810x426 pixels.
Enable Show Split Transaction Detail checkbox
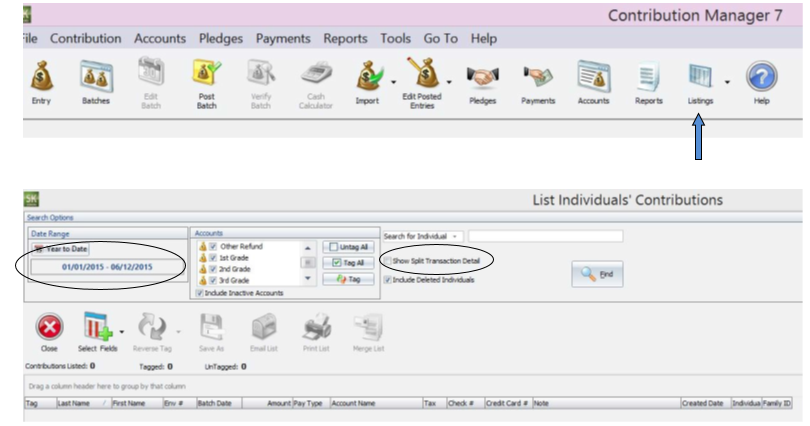click(x=387, y=261)
